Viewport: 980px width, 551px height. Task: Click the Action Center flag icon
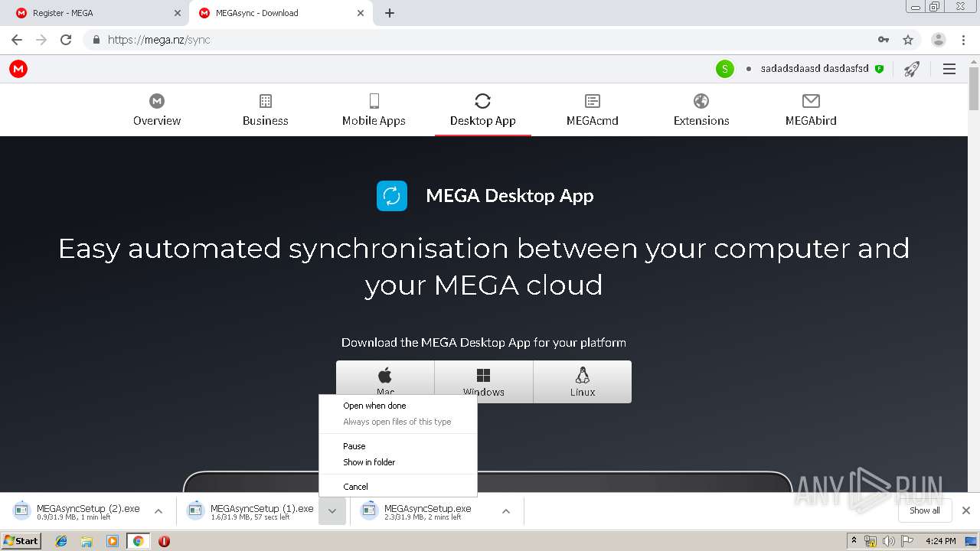pos(908,541)
